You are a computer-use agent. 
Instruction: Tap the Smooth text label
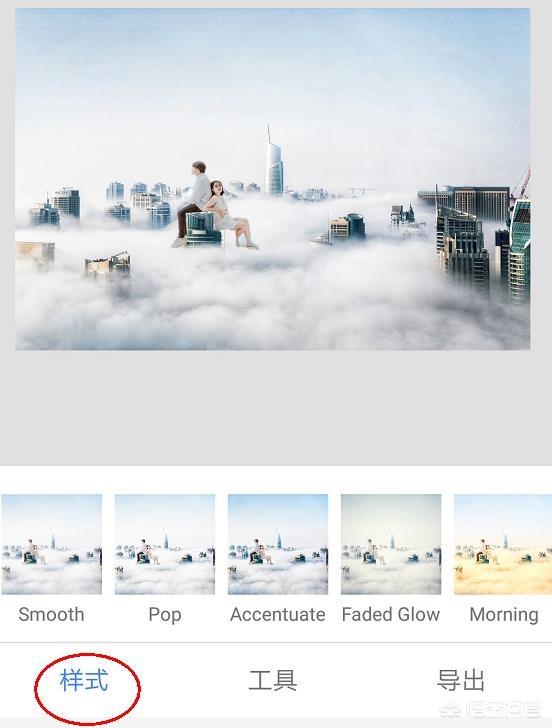click(51, 614)
